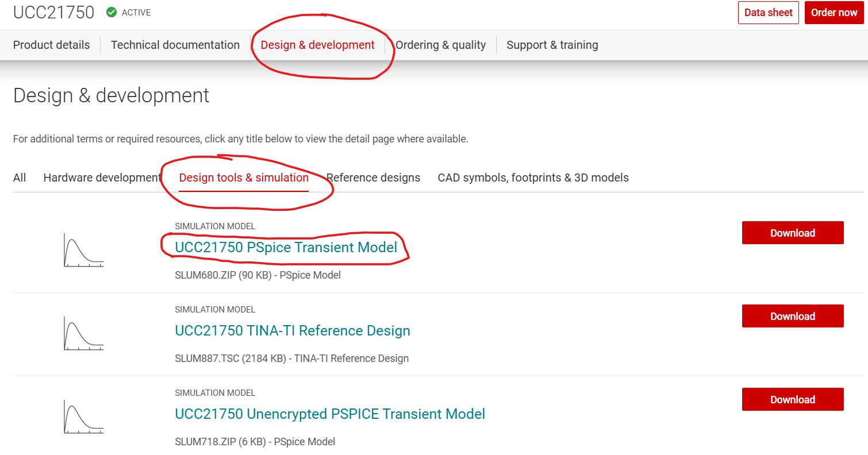
Task: Select the Design & development tab
Action: pyautogui.click(x=317, y=45)
